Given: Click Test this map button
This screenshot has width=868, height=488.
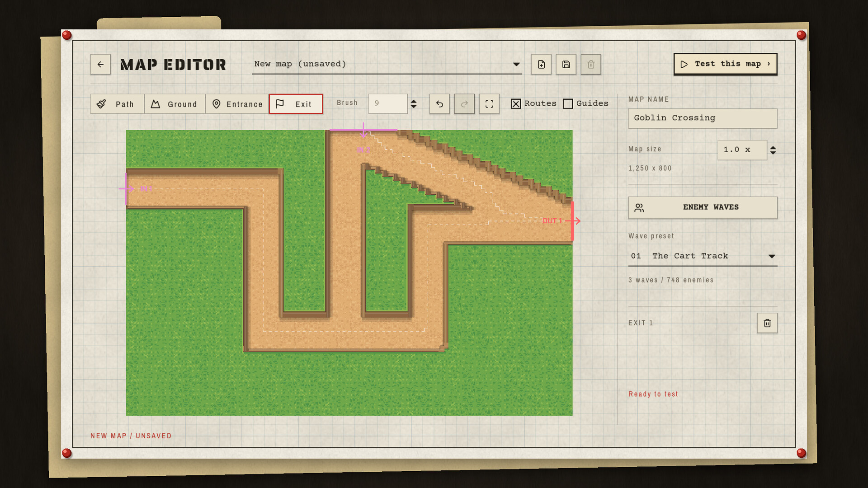Looking at the screenshot, I should coord(726,64).
